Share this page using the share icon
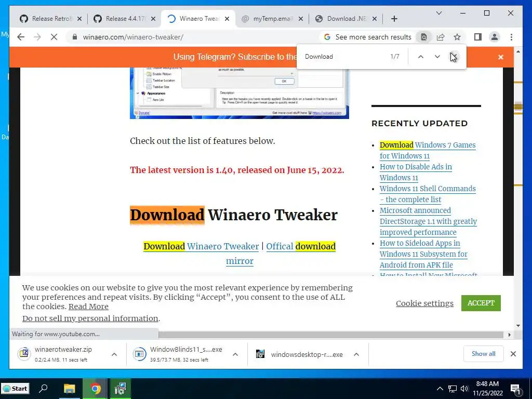This screenshot has width=532, height=399. (441, 37)
